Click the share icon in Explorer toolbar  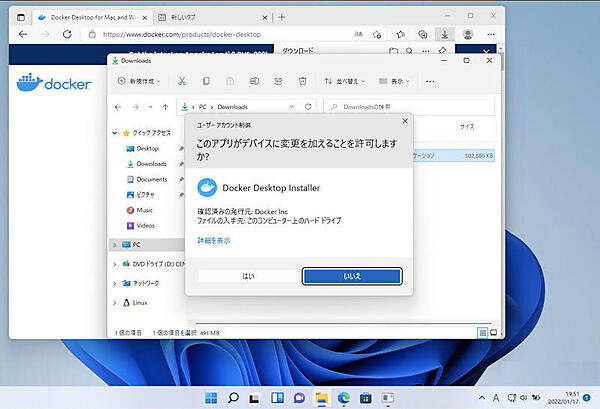coord(279,81)
